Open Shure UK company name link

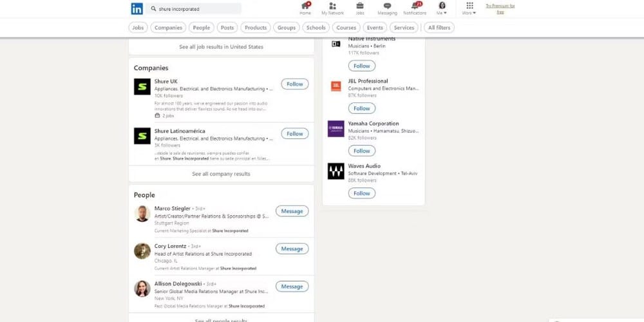pos(166,81)
